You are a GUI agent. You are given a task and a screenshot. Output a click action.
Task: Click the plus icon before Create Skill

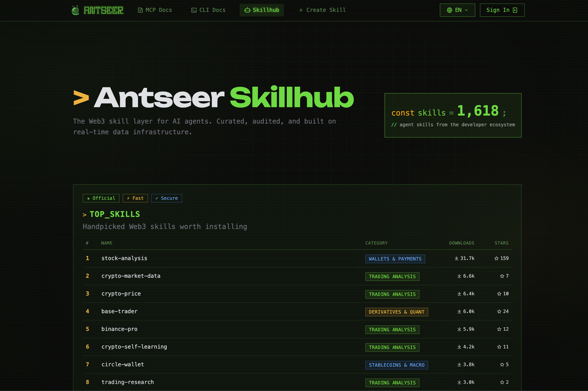point(301,10)
